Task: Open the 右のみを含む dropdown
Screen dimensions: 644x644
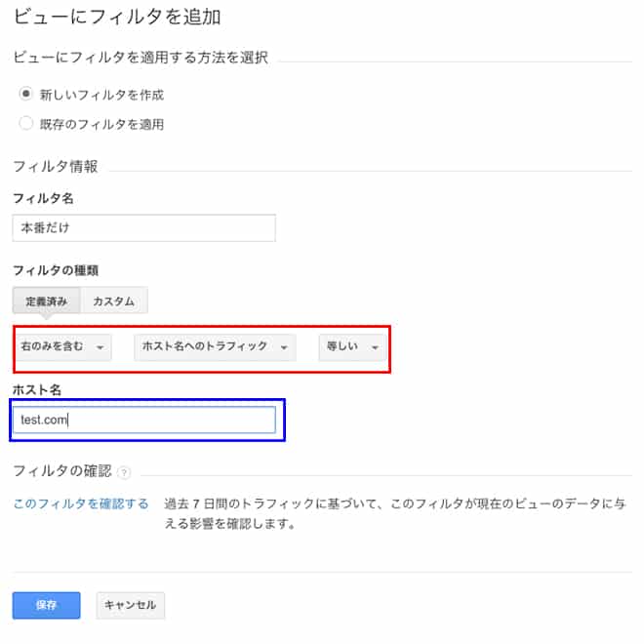Action: coord(62,347)
